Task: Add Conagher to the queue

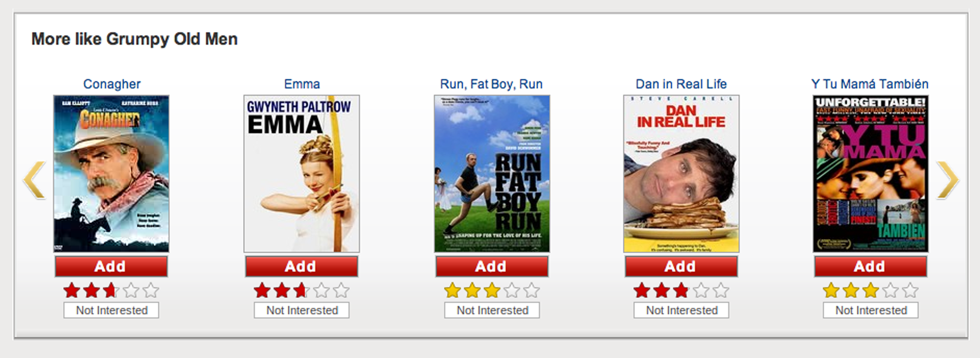Action: (111, 267)
